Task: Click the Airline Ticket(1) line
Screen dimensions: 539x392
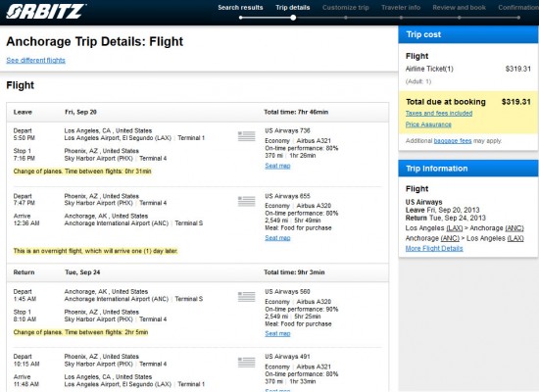Action: click(x=468, y=69)
